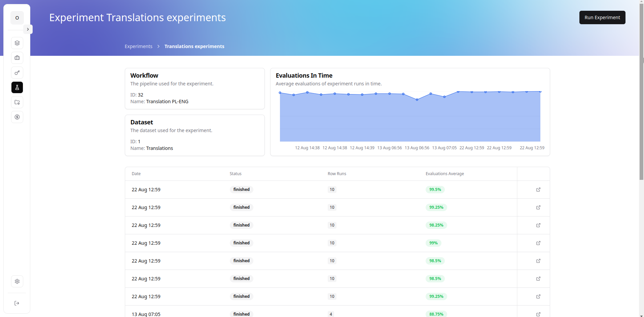Click the Workflow ID 32
644x317 pixels.
pyautogui.click(x=141, y=95)
